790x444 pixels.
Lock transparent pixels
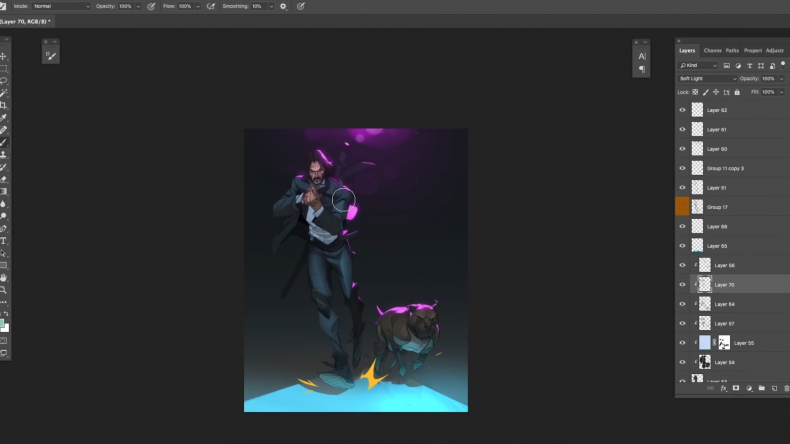click(695, 92)
